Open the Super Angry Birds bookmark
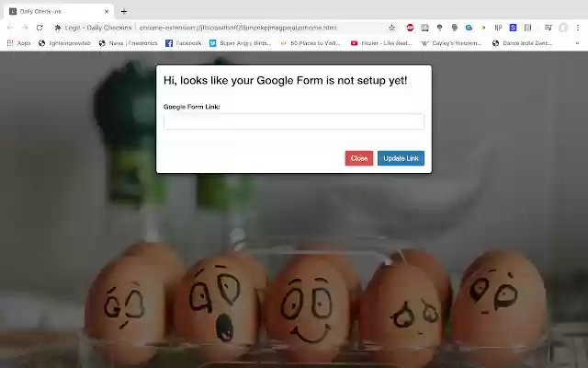 pos(241,43)
